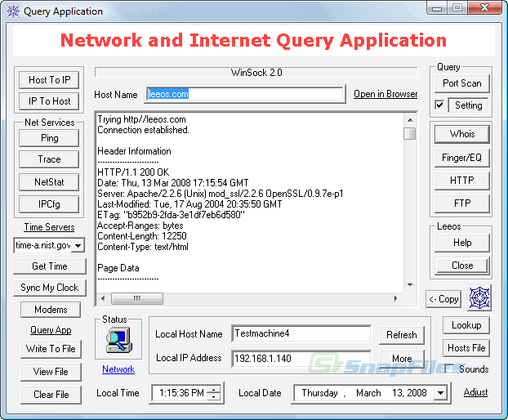
Task: Click the IP To Host button
Action: tap(49, 101)
